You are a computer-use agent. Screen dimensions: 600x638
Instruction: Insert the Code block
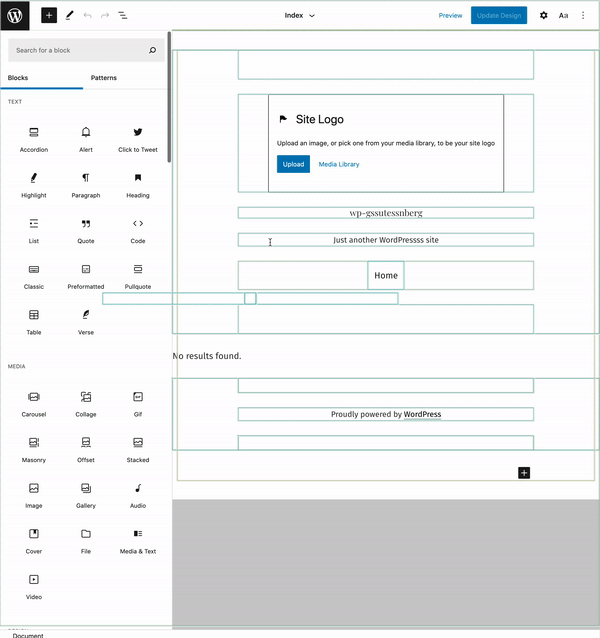pos(138,231)
